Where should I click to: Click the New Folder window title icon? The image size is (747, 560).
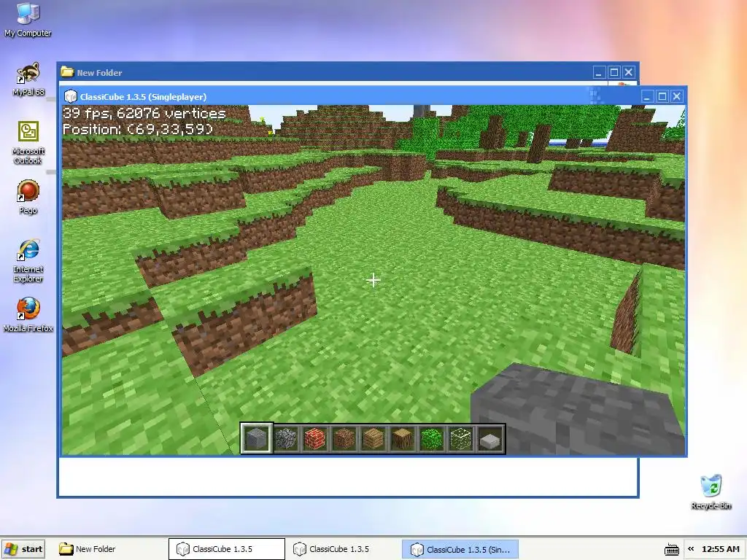(67, 72)
